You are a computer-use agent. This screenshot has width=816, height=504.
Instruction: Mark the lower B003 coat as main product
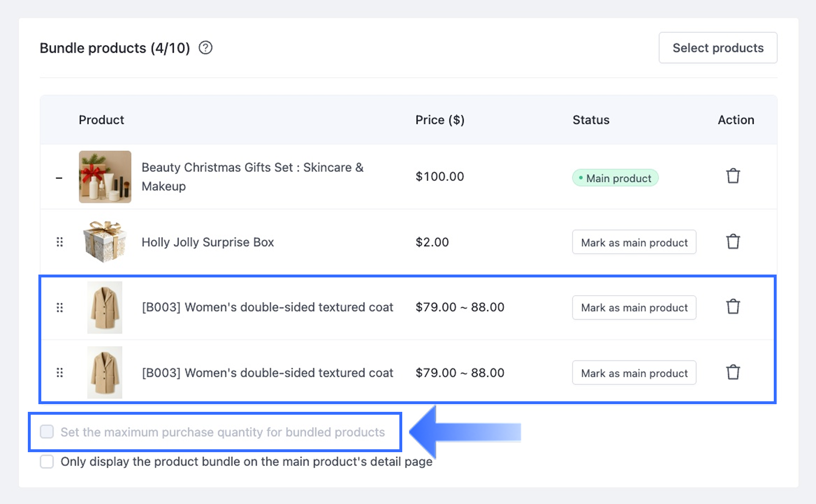[x=634, y=373]
